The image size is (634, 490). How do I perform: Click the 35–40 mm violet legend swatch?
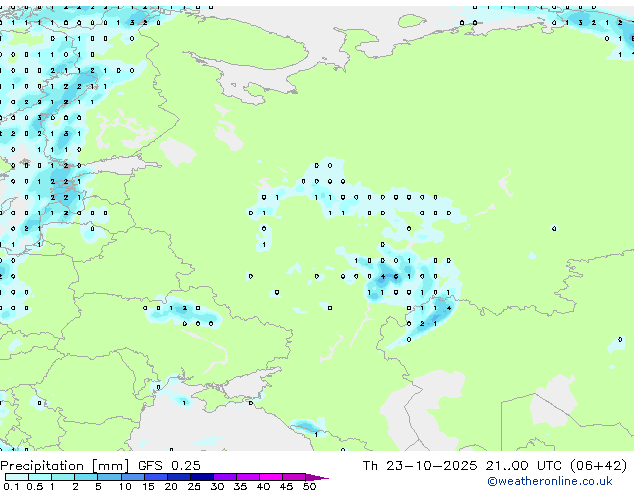(x=248, y=477)
